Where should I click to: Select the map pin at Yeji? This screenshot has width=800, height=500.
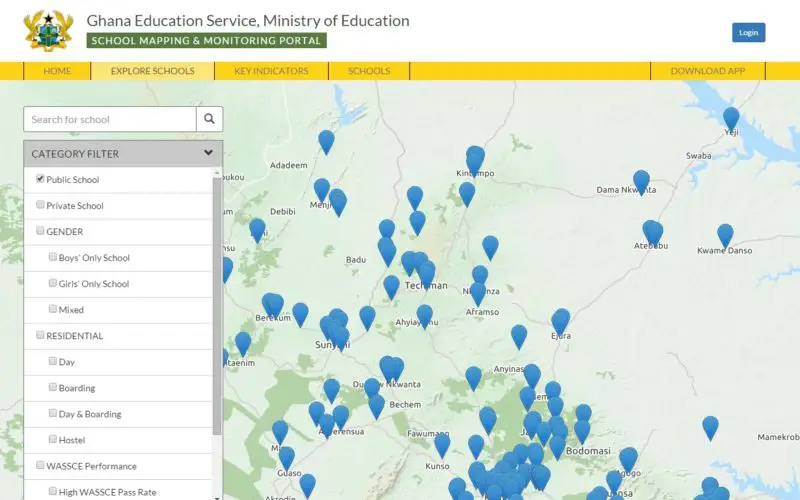[731, 119]
